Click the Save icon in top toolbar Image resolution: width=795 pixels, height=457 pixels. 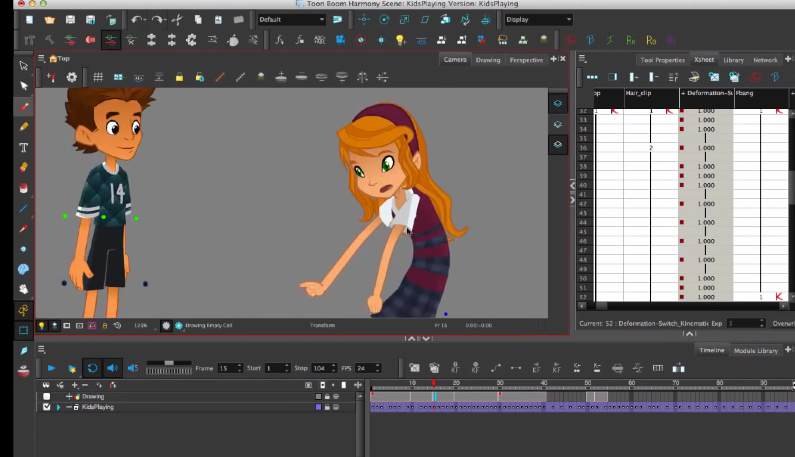[70, 19]
